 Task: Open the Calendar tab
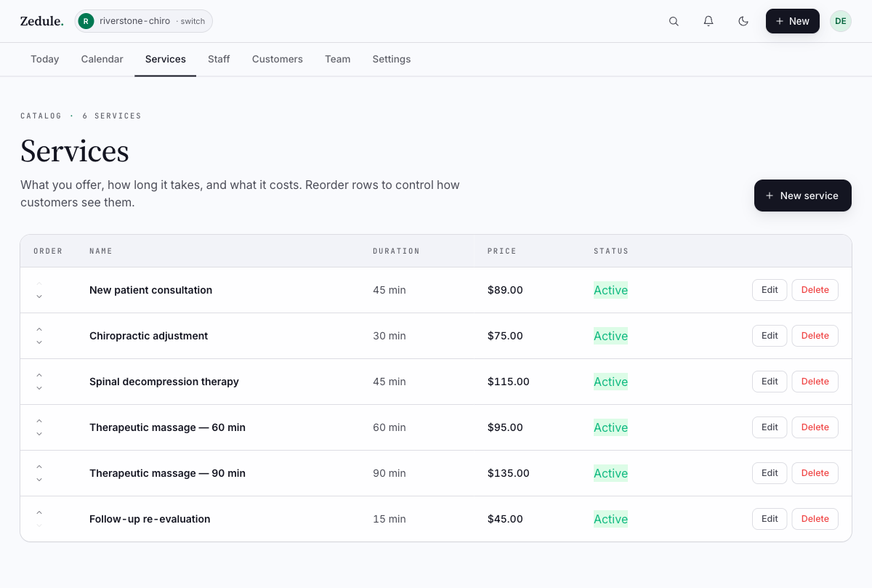coord(102,59)
